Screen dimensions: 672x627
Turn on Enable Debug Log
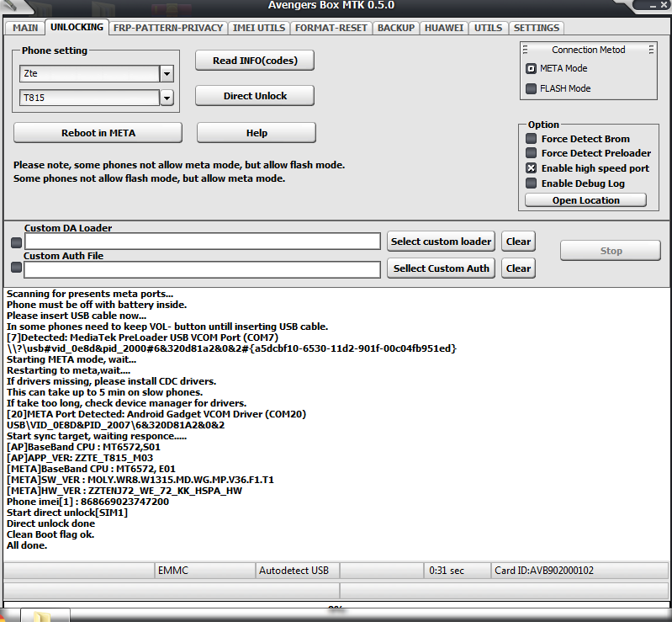531,183
